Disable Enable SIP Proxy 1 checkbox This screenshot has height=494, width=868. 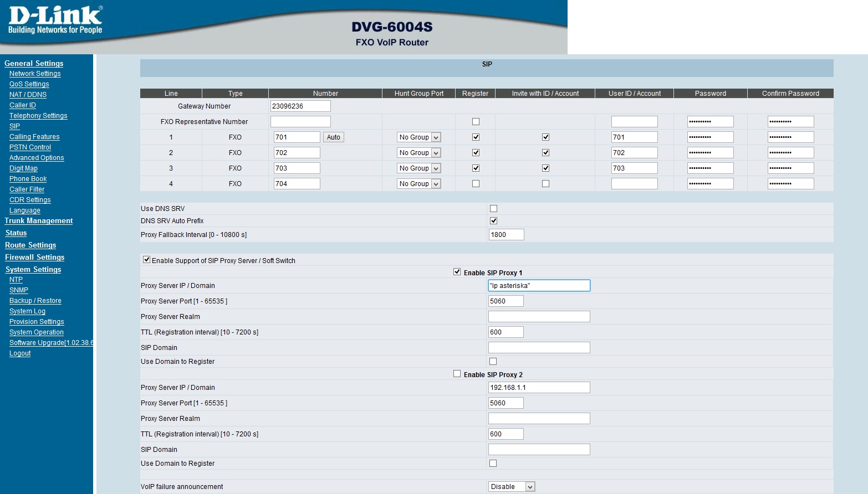point(457,272)
